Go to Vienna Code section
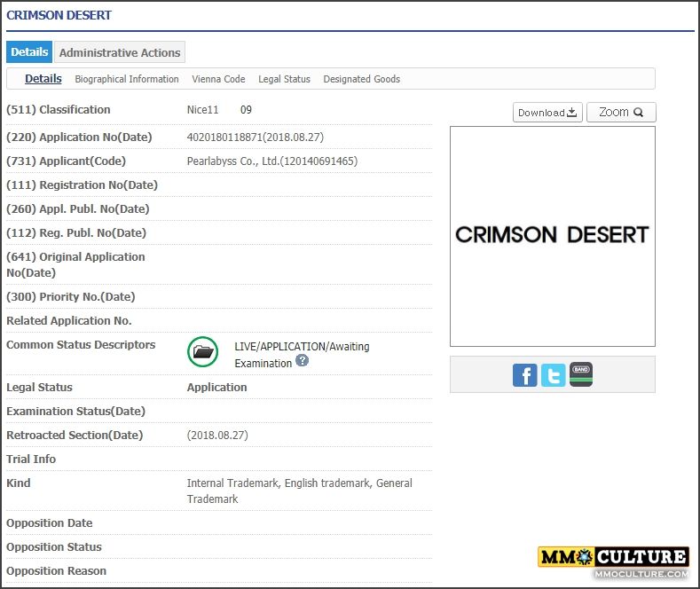The width and height of the screenshot is (700, 589). click(x=218, y=79)
